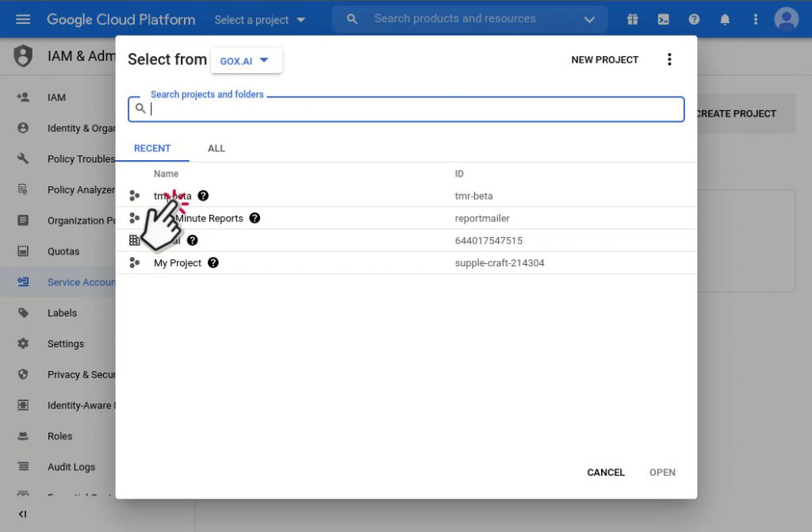Viewport: 812px width, 532px height.
Task: Click the Identity-Aware Proxy sidebar icon
Action: click(x=23, y=405)
